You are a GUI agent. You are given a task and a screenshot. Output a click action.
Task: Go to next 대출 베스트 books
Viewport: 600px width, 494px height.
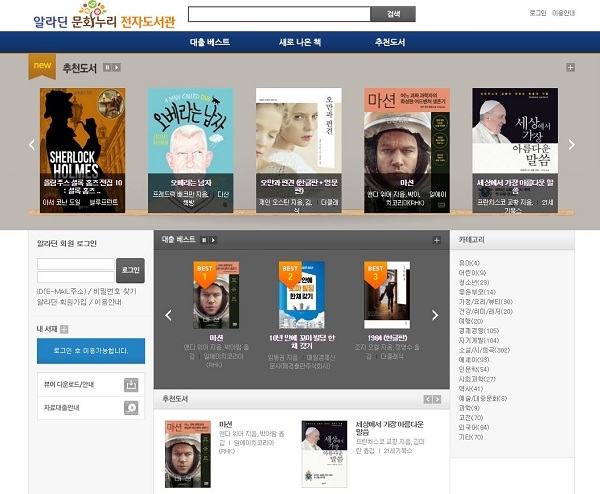435,315
